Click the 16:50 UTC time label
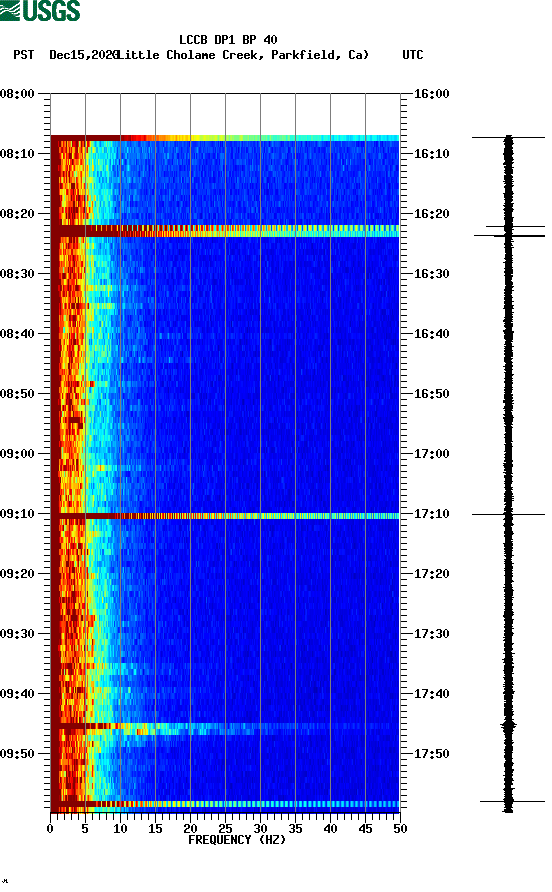This screenshot has height=892, width=552. 431,394
